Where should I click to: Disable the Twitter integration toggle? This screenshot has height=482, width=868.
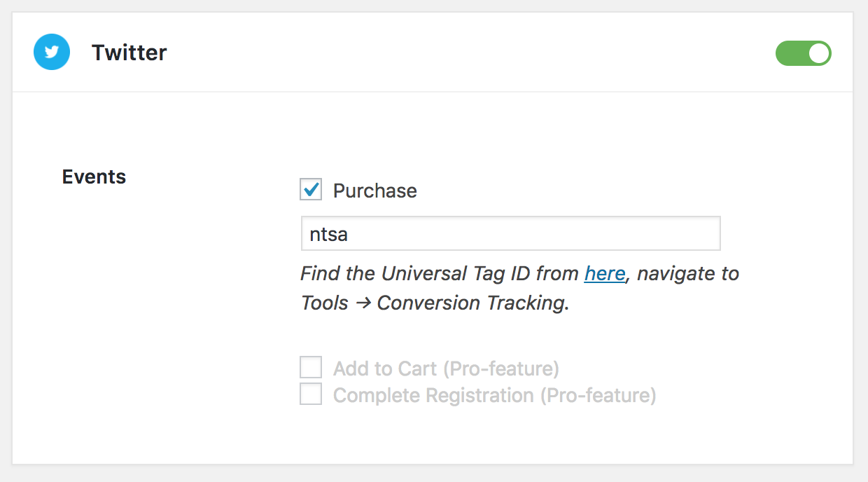pyautogui.click(x=803, y=53)
